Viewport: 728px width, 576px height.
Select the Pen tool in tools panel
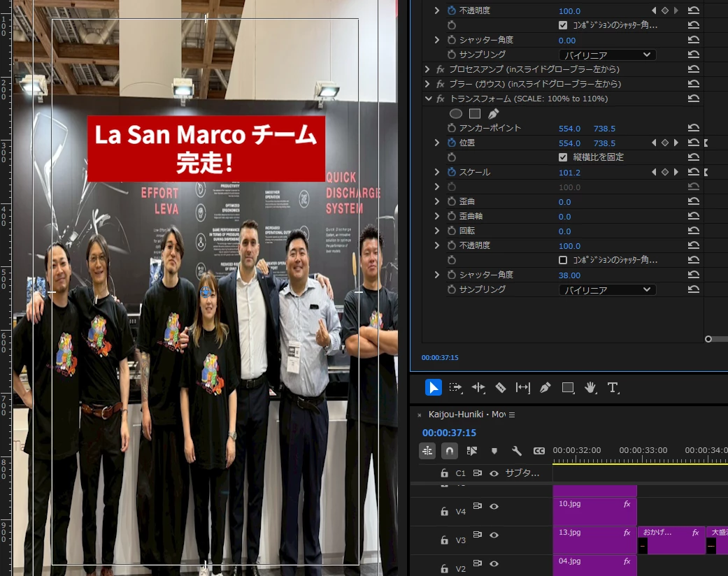(545, 387)
